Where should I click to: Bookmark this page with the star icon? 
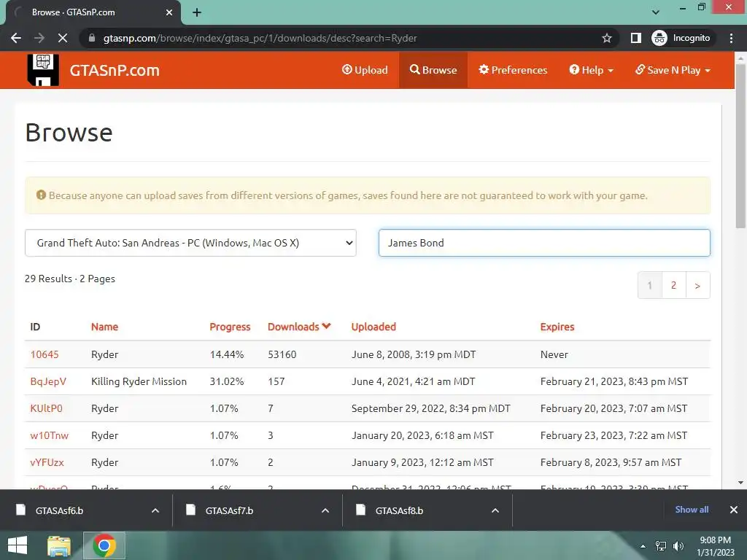click(x=606, y=38)
